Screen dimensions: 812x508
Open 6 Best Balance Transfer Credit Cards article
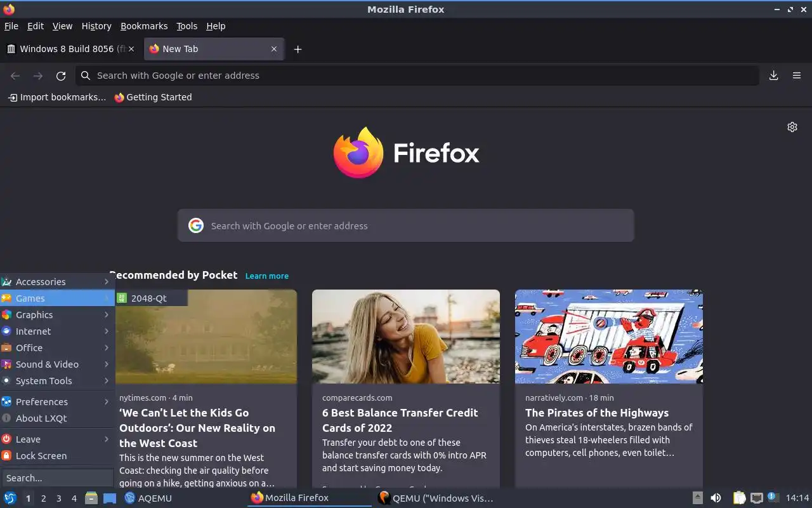point(400,420)
